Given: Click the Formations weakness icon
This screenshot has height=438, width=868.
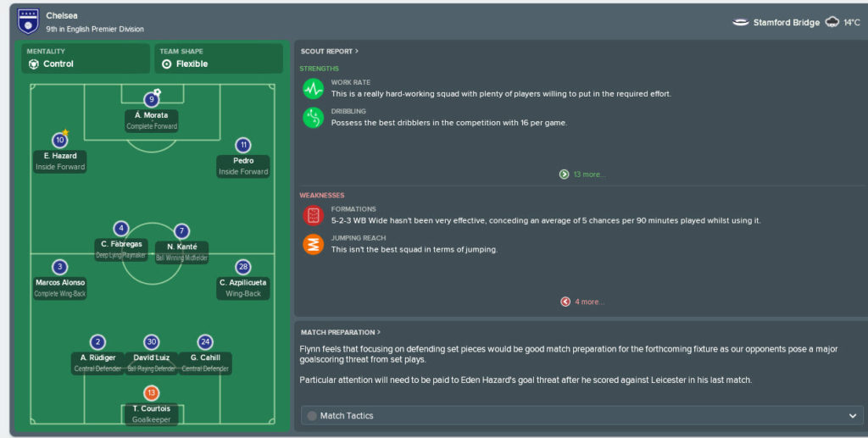Looking at the screenshot, I should click(x=314, y=215).
